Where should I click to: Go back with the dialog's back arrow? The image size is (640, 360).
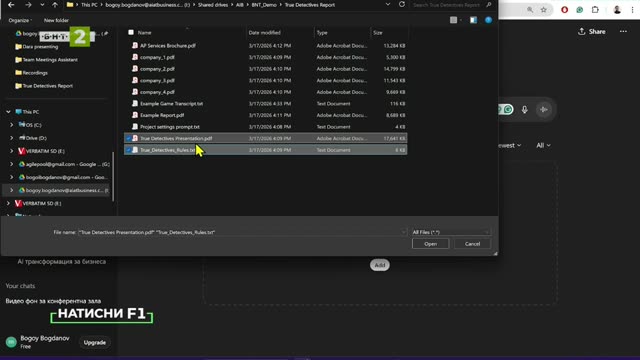tap(11, 5)
